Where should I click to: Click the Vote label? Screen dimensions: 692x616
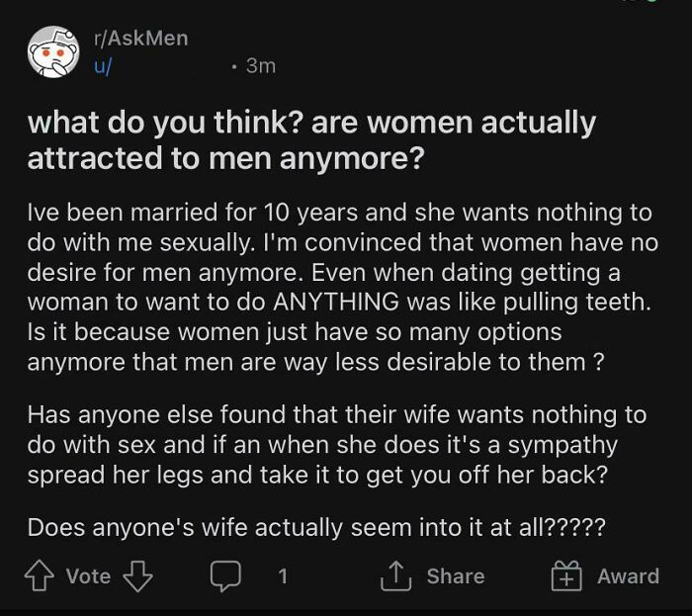pyautogui.click(x=88, y=575)
